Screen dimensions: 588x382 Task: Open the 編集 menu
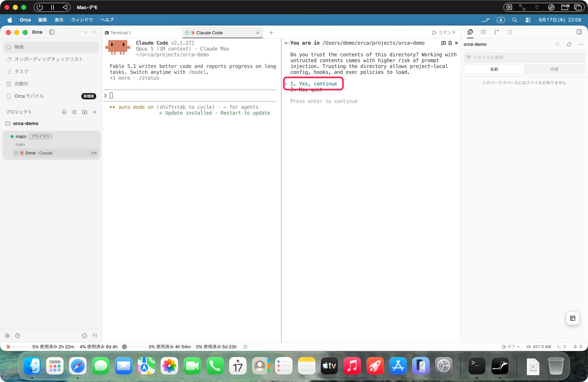point(42,20)
